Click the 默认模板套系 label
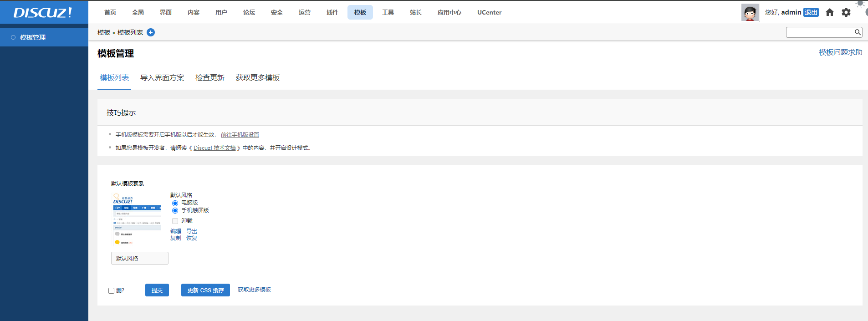Viewport: 868px width, 321px height. pyautogui.click(x=128, y=183)
